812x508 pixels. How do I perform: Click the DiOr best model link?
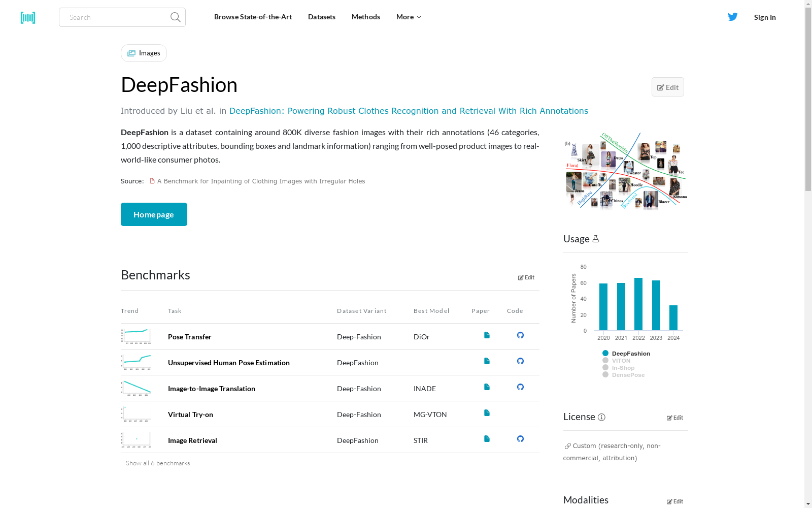tap(422, 337)
